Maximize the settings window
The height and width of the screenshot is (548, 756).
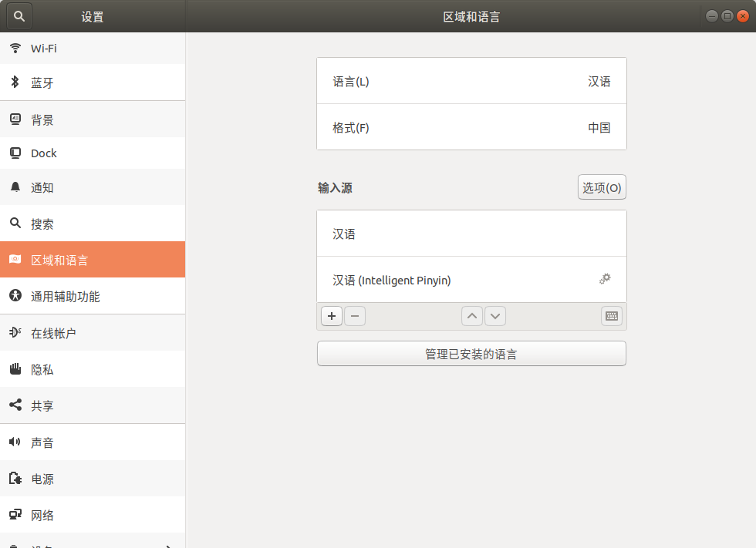coord(727,16)
